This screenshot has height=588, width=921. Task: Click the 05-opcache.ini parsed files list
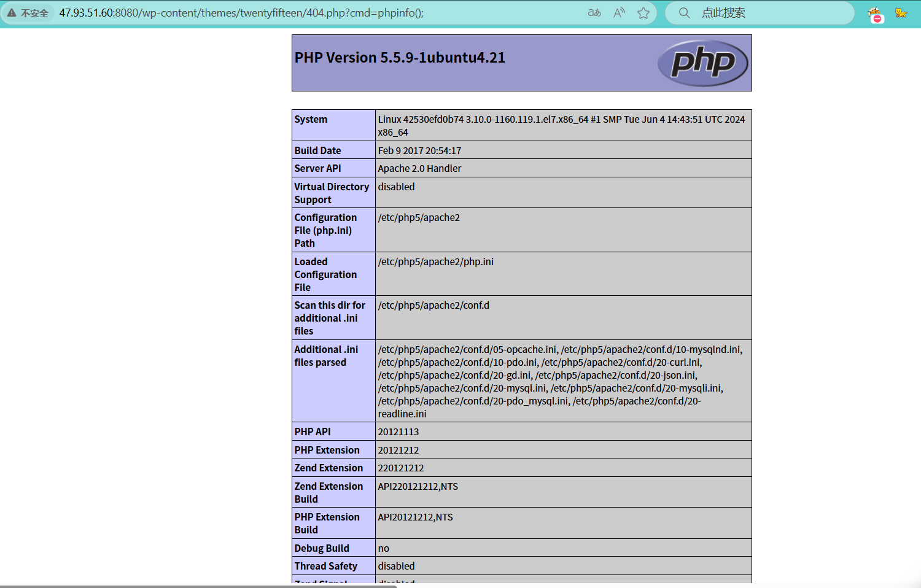[560, 381]
